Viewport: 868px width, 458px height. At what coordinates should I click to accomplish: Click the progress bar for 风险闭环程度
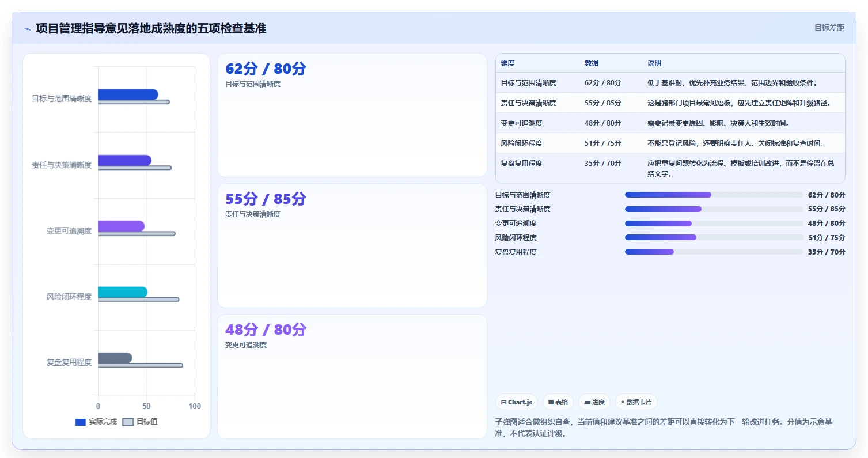click(x=714, y=237)
